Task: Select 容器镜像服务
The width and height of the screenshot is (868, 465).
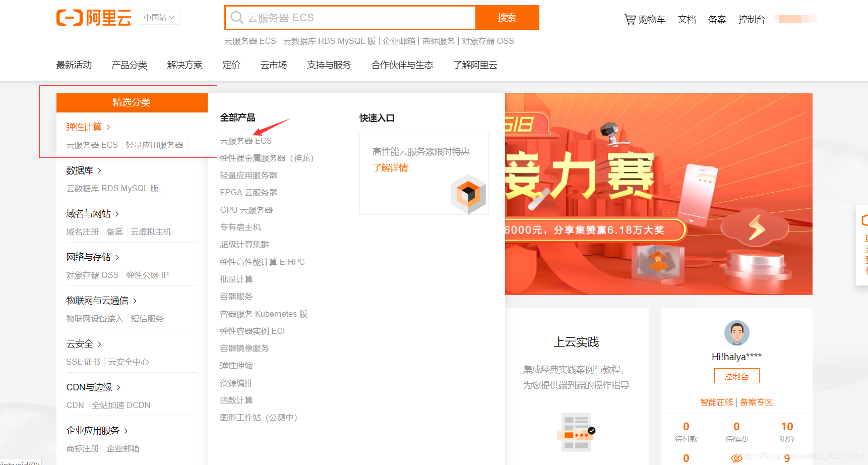Action: pos(244,348)
